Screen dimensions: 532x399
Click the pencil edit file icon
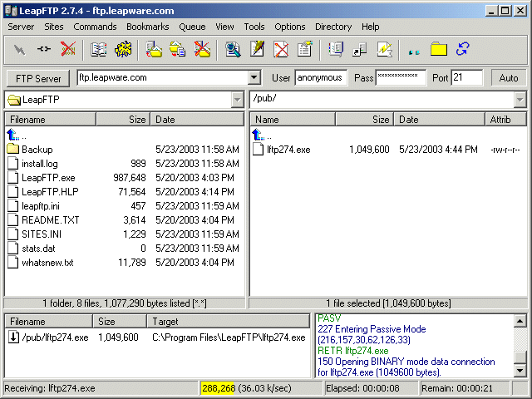point(257,50)
